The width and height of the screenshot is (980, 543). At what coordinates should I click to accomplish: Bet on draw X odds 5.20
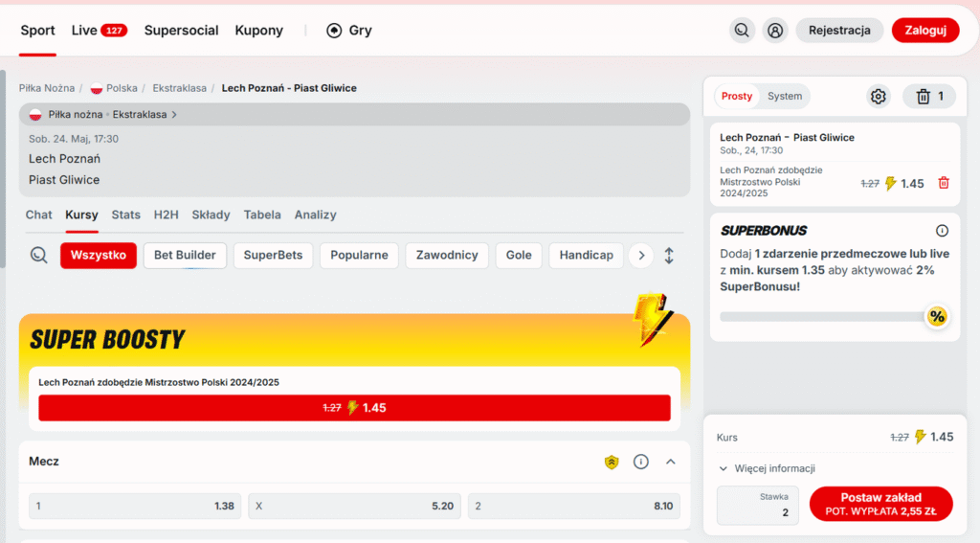[354, 506]
